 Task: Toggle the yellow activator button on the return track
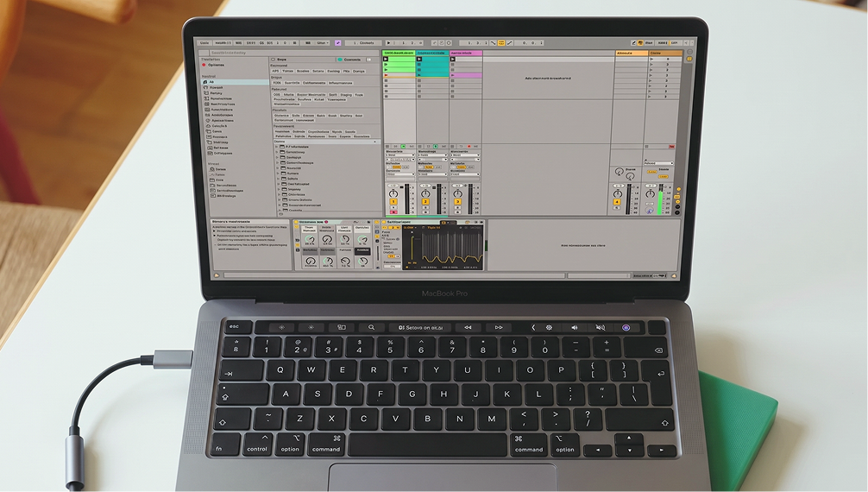[617, 202]
